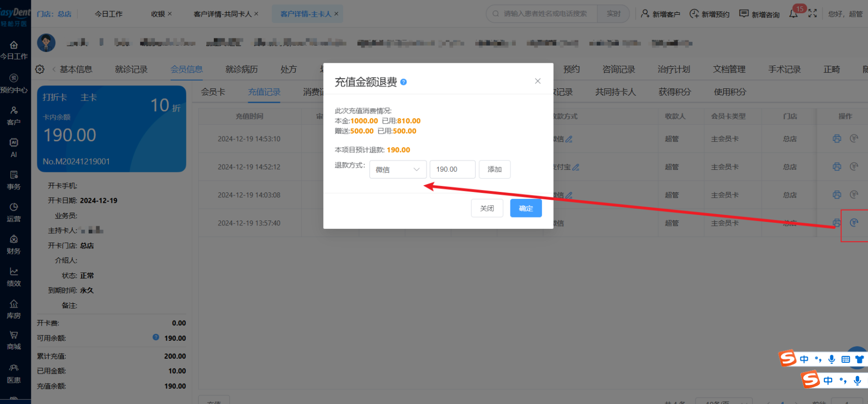This screenshot has width=868, height=404.
Task: Go to 客户 sidebar section
Action: (x=14, y=116)
